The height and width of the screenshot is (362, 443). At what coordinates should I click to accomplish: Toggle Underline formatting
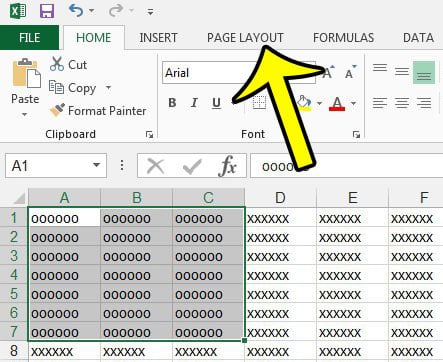216,103
